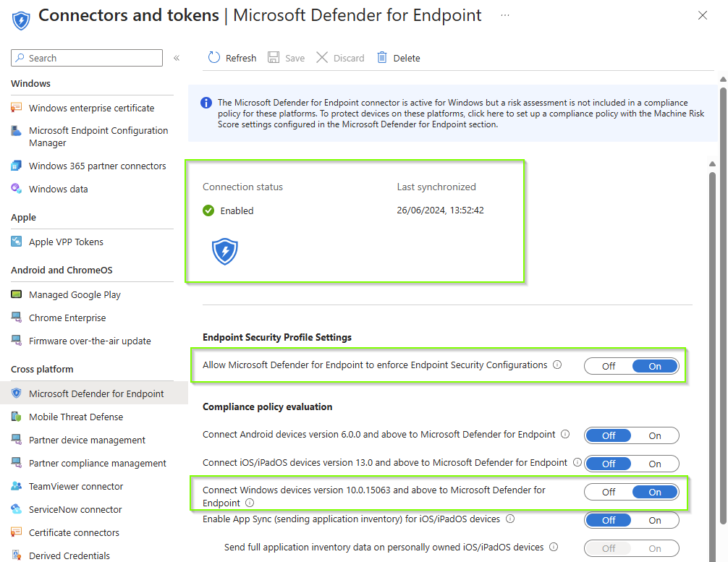The image size is (728, 562).
Task: Click the Windows enterprise certificate icon
Action: pos(16,108)
